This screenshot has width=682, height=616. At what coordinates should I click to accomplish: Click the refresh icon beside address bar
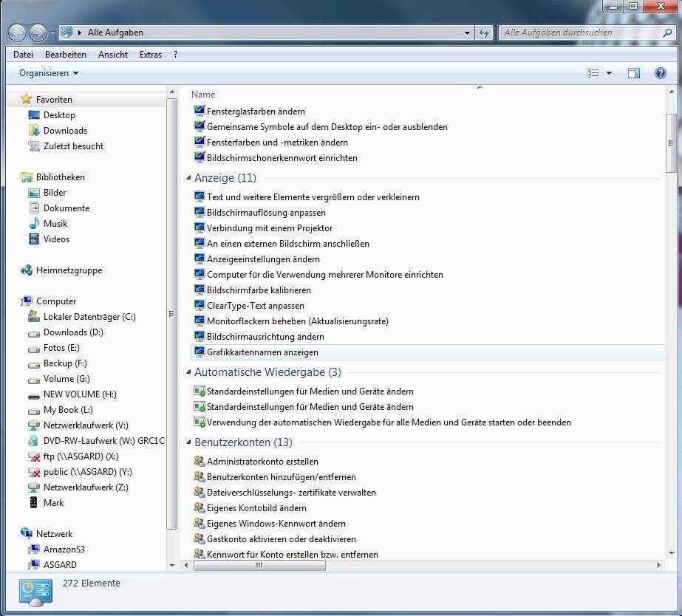484,32
